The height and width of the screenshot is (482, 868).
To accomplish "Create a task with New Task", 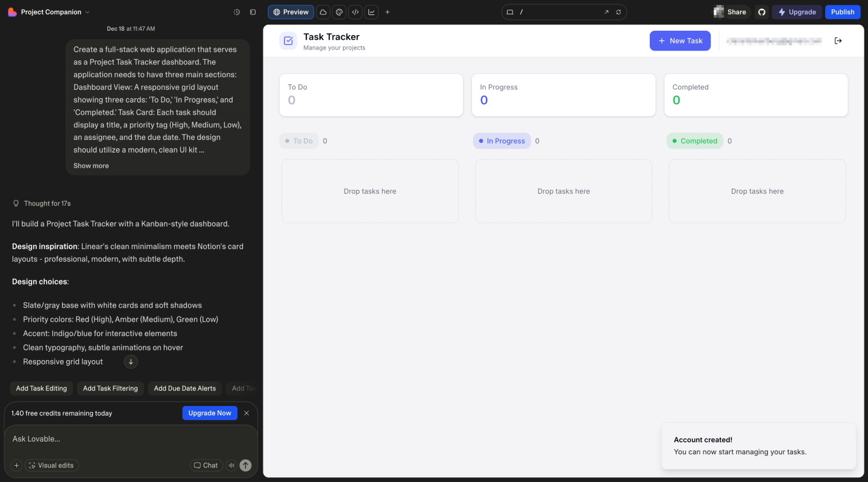I will (680, 40).
